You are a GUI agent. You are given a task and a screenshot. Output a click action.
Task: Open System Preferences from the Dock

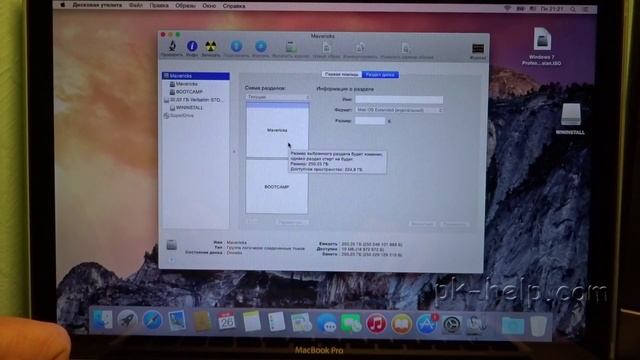click(452, 324)
